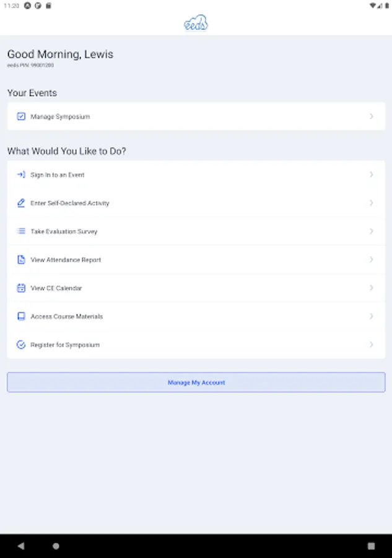392x558 pixels.
Task: Select Enter Self-Declared Activity menu item
Action: point(70,203)
